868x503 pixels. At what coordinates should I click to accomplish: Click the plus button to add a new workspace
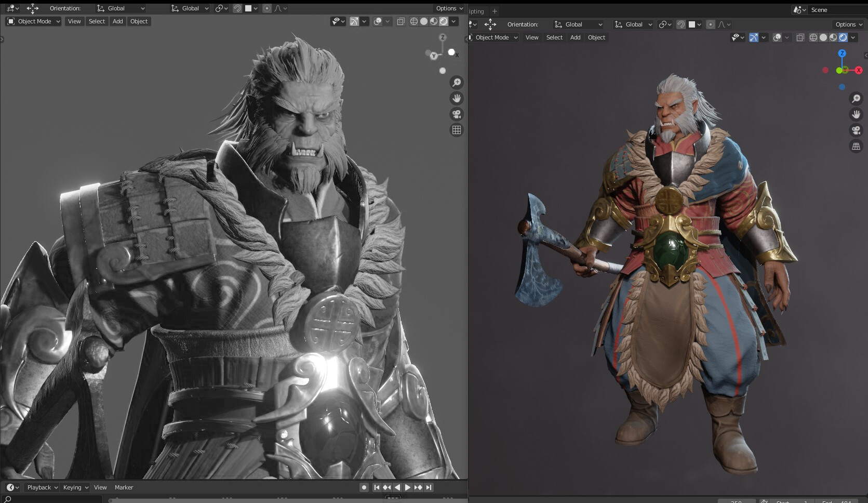click(495, 10)
